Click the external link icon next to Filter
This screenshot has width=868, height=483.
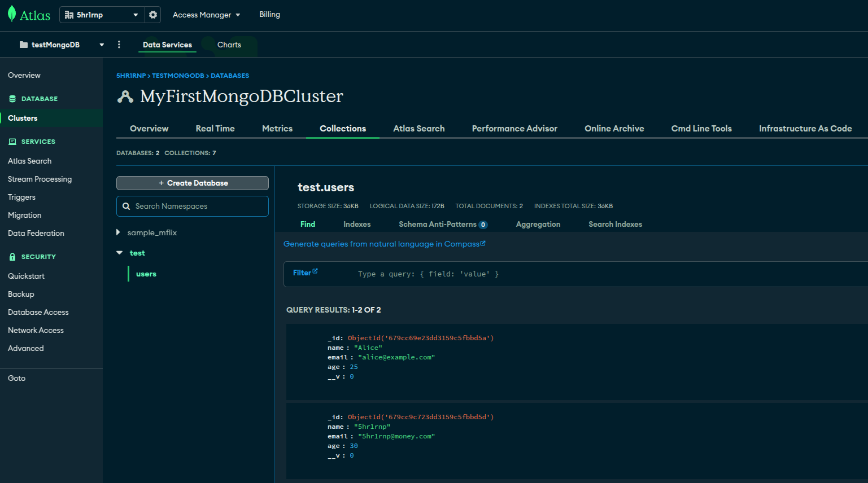(315, 271)
